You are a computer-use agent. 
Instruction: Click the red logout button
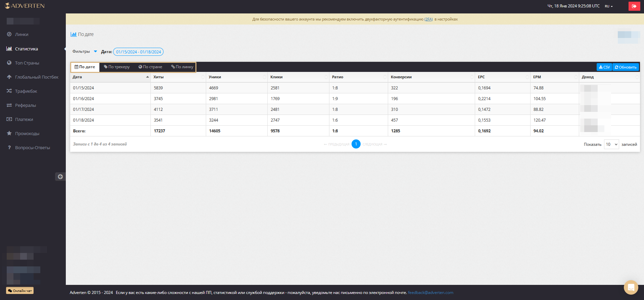634,6
